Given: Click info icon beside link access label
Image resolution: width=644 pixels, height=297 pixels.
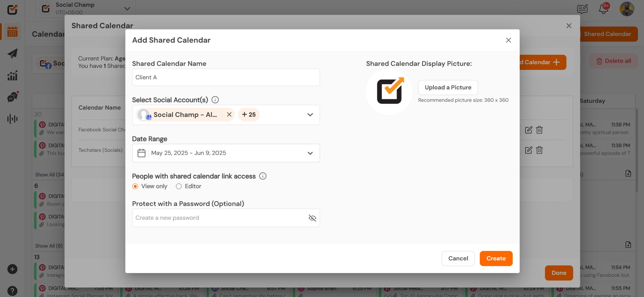Looking at the screenshot, I should point(263,176).
